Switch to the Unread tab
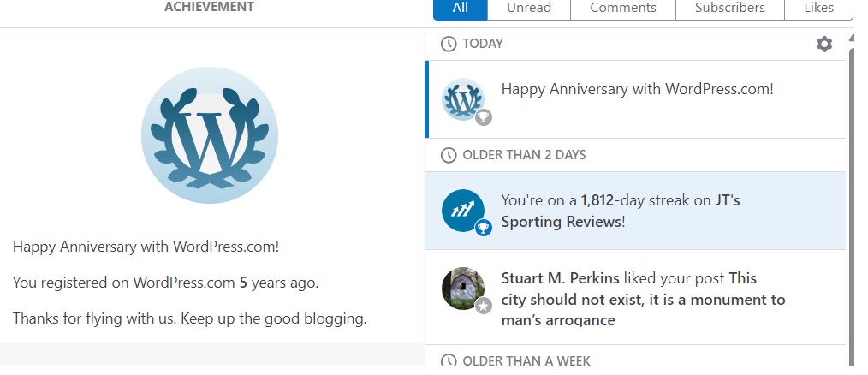The width and height of the screenshot is (868, 375). (528, 8)
